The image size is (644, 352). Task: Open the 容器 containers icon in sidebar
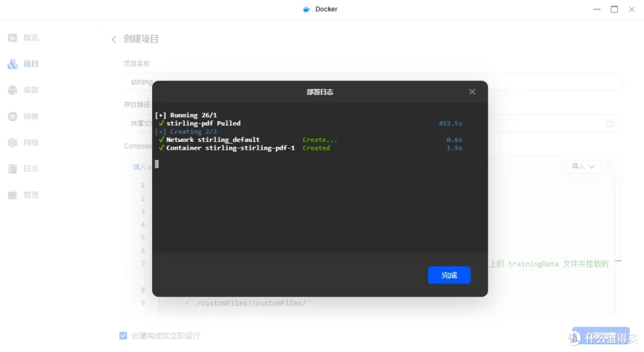click(x=13, y=90)
